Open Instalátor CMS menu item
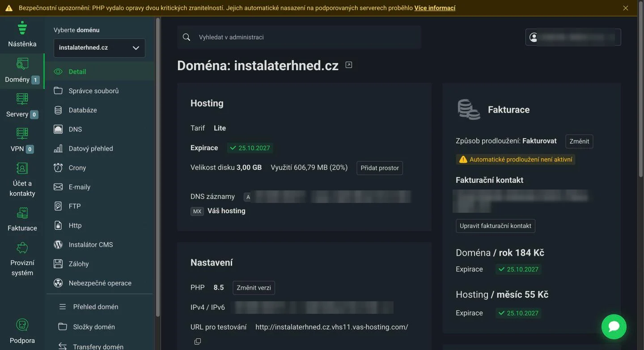Screen dimensions: 644x350 tap(100, 245)
